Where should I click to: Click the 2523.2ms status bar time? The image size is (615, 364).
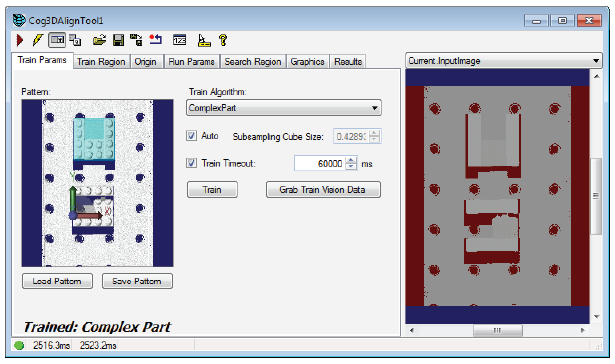point(98,345)
